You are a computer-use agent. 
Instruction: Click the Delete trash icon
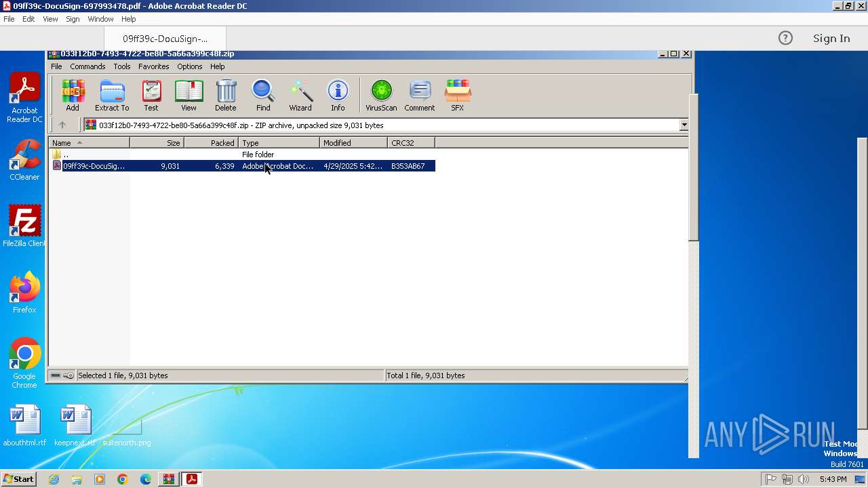point(226,95)
